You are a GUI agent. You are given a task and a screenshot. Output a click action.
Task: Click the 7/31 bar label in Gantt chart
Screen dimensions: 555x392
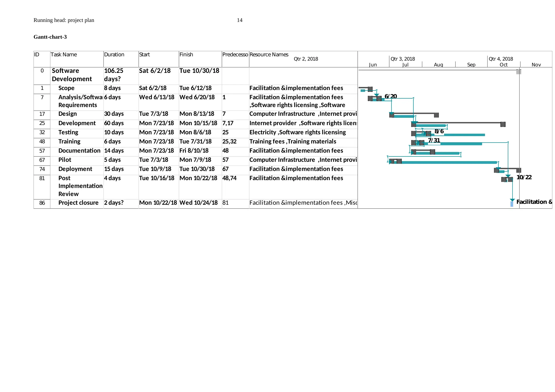(x=434, y=141)
